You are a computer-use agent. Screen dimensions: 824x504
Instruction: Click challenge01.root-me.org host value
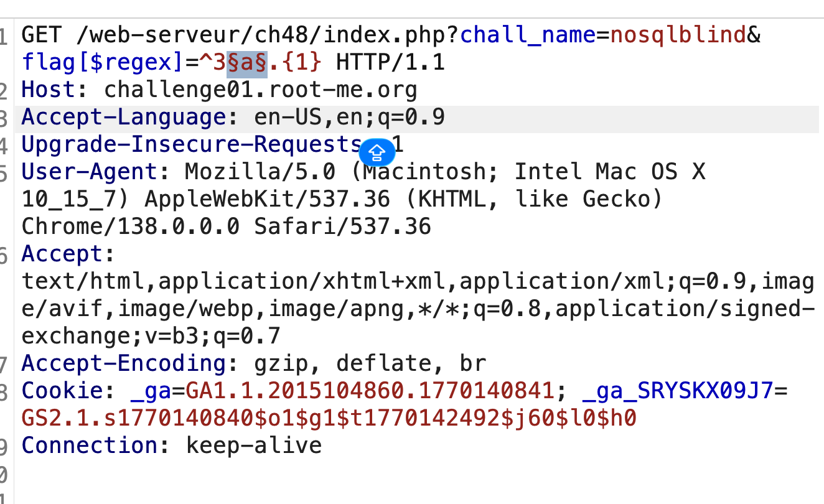pyautogui.click(x=260, y=90)
